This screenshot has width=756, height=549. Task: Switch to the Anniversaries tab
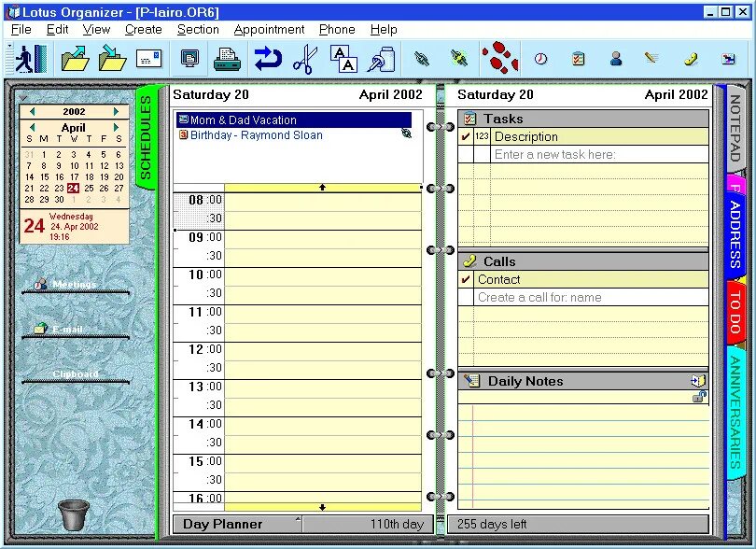pos(735,412)
